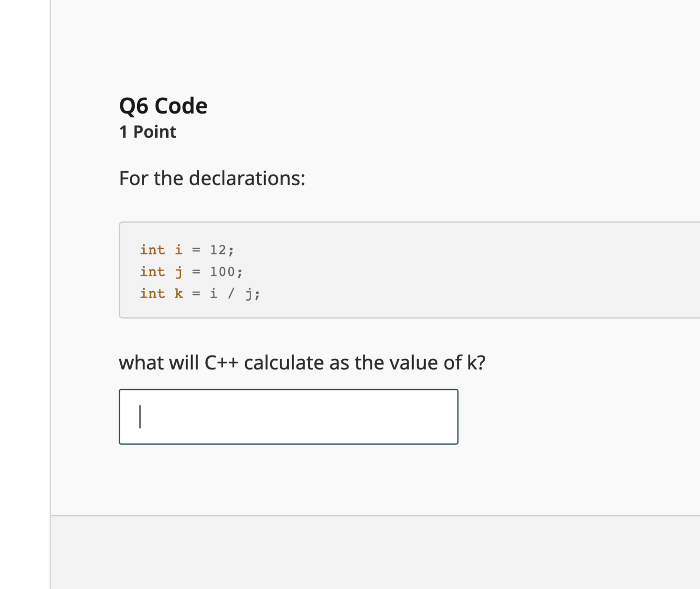
Task: Click the "Q6 Code" heading
Action: [163, 105]
